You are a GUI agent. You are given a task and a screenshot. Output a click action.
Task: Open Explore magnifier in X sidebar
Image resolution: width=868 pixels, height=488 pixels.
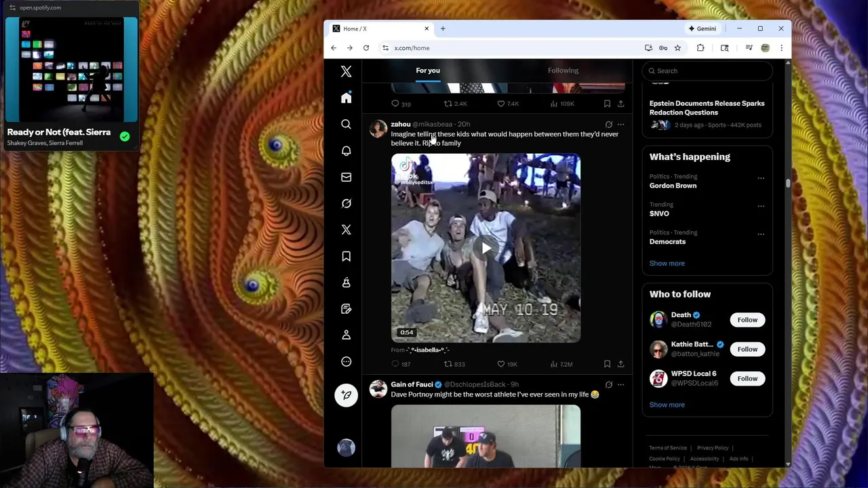click(x=346, y=125)
